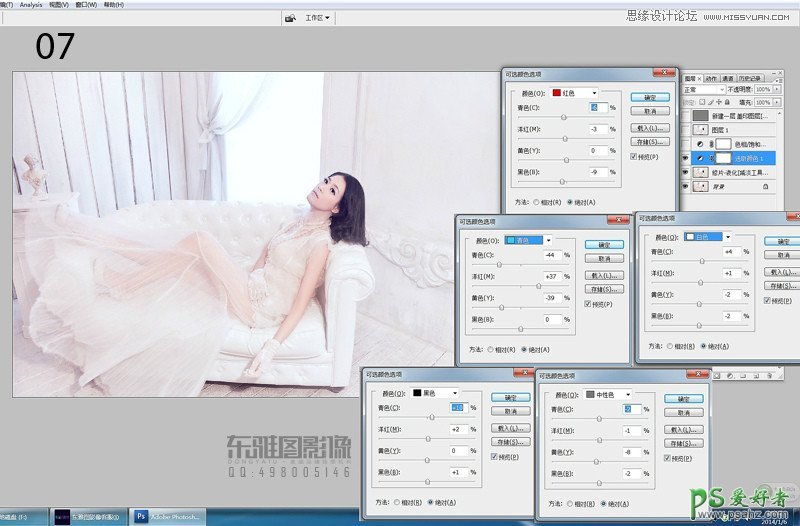
Task: Click the camera icon in the options bar
Action: tap(290, 18)
